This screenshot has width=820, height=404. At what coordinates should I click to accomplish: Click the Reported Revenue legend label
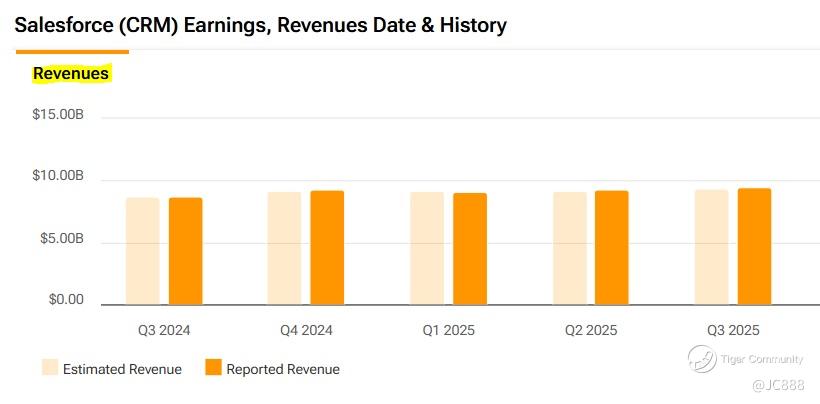[283, 370]
